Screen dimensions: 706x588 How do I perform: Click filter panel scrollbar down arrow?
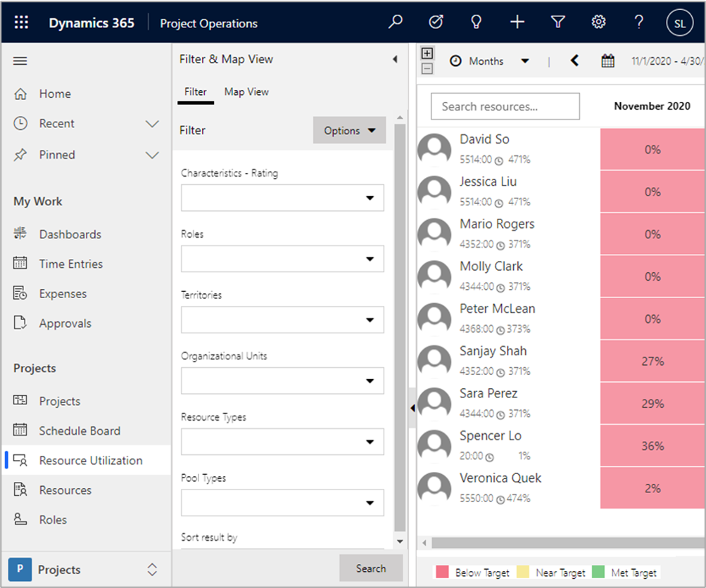(400, 541)
